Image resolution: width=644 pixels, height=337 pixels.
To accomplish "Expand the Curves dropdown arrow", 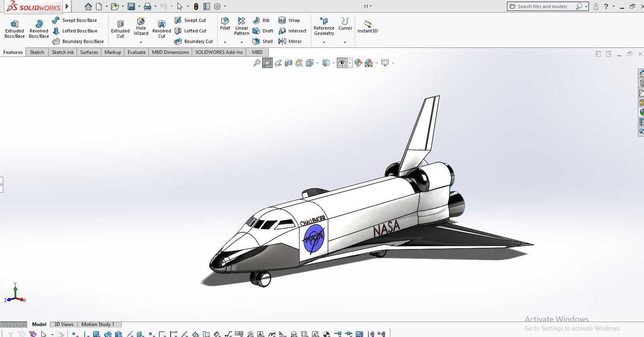I will [345, 42].
